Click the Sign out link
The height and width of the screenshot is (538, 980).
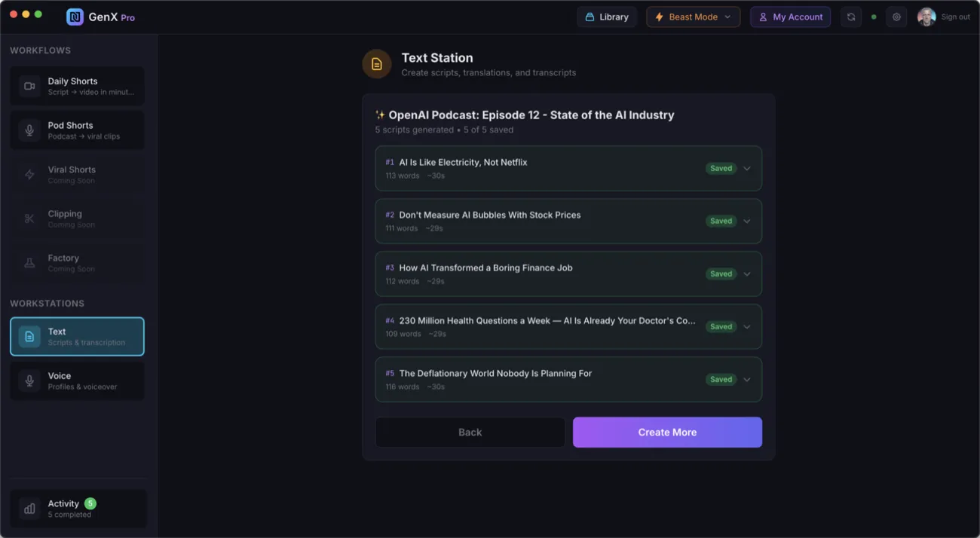pos(956,16)
